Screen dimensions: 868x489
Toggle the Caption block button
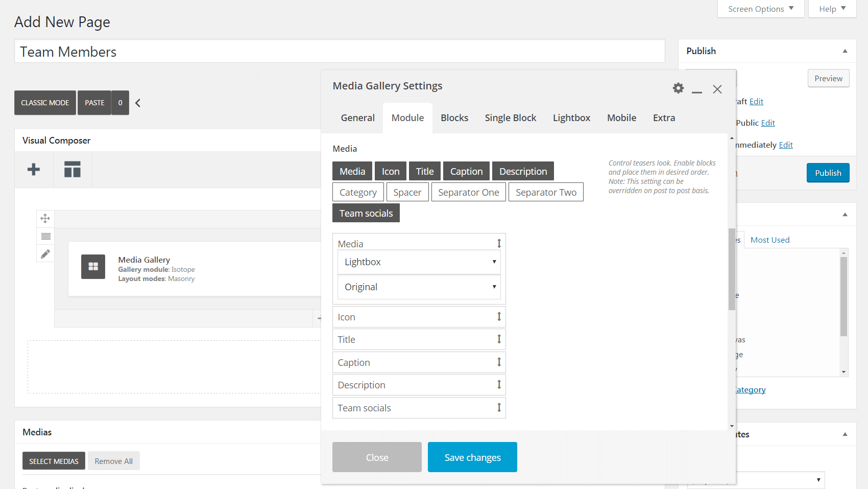click(x=466, y=171)
